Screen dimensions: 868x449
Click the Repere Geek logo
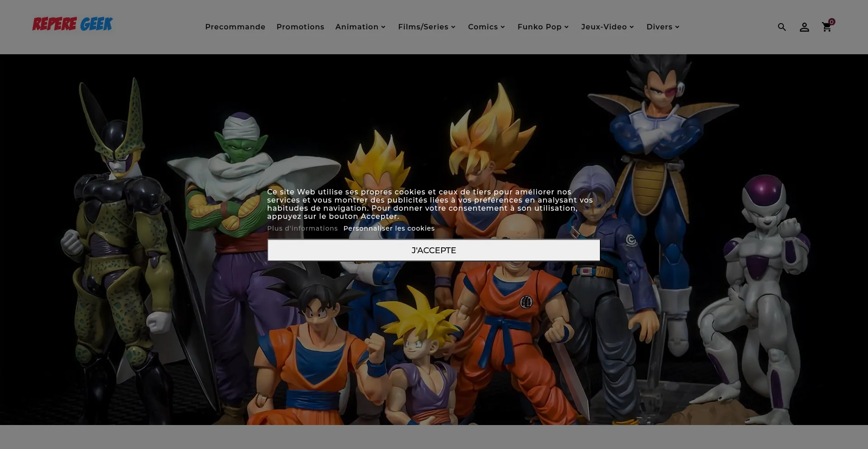(72, 24)
